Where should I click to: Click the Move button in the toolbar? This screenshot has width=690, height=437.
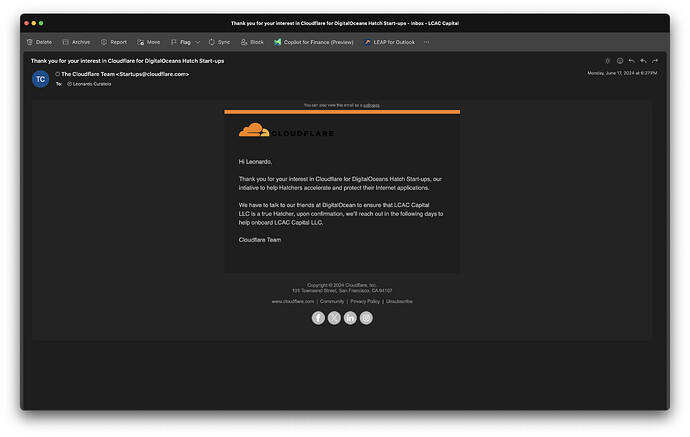(x=148, y=42)
